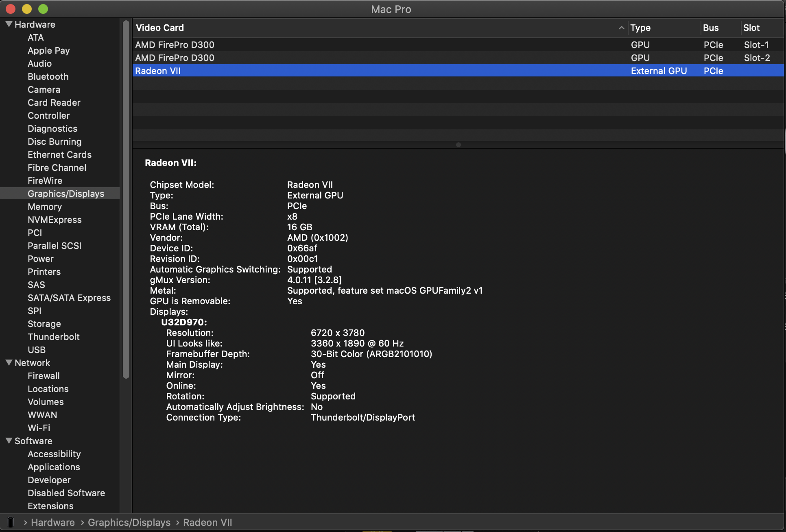Open SATA/SATA Express in the sidebar
This screenshot has width=786, height=532.
coord(69,298)
